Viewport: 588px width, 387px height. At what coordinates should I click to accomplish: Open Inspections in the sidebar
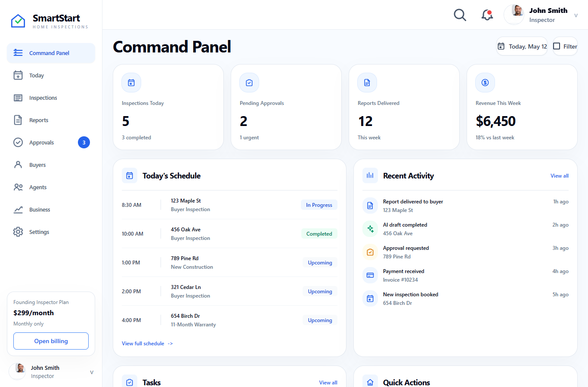(51, 98)
